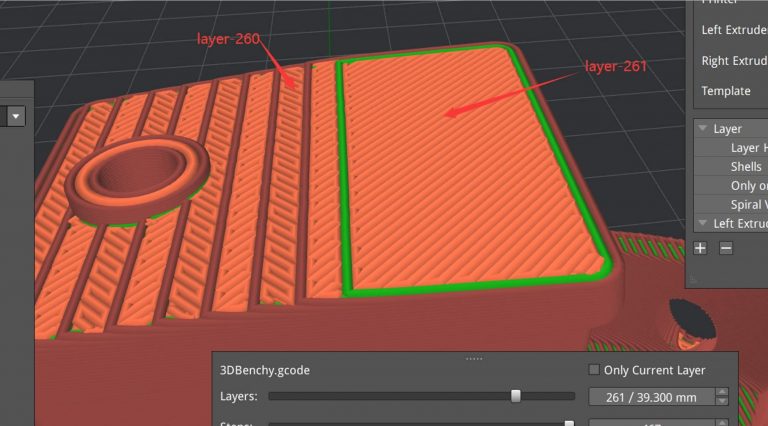Click the Steps slider handle
The height and width of the screenshot is (426, 768).
pyautogui.click(x=569, y=423)
